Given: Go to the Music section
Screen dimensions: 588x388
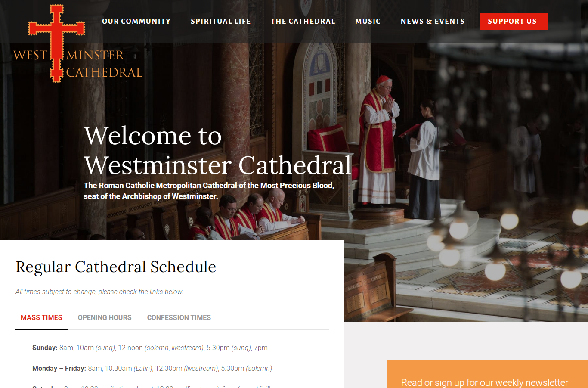Looking at the screenshot, I should coord(368,21).
